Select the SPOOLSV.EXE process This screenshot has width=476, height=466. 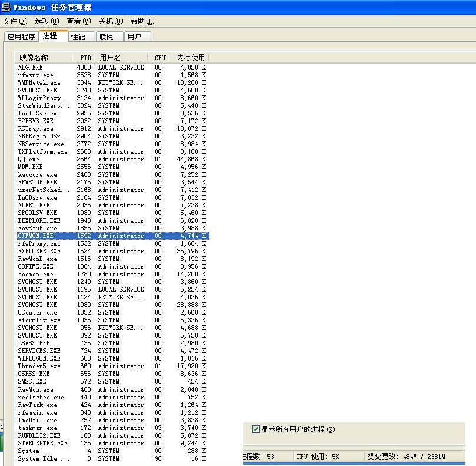[113, 213]
